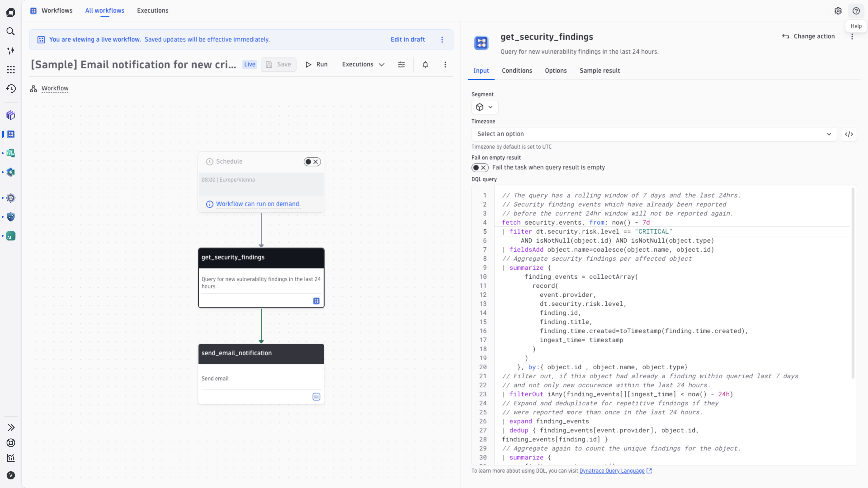The width and height of the screenshot is (868, 488).
Task: Open the apps grid launcher
Action: [11, 70]
